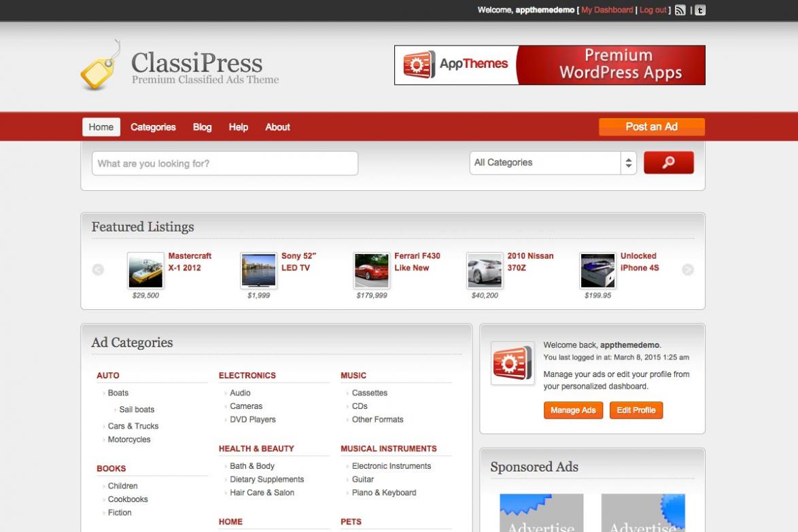Select the Home navigation tab
This screenshot has width=798, height=532.
[101, 127]
